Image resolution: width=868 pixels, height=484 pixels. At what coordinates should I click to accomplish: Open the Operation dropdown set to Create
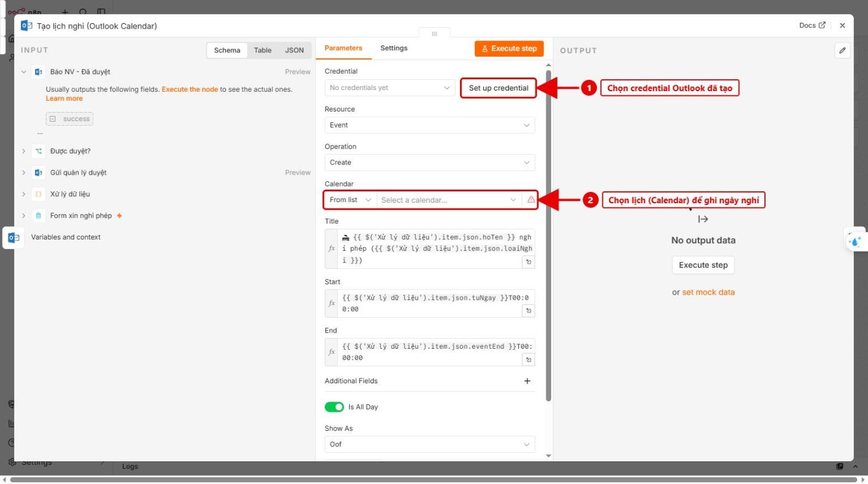[430, 162]
